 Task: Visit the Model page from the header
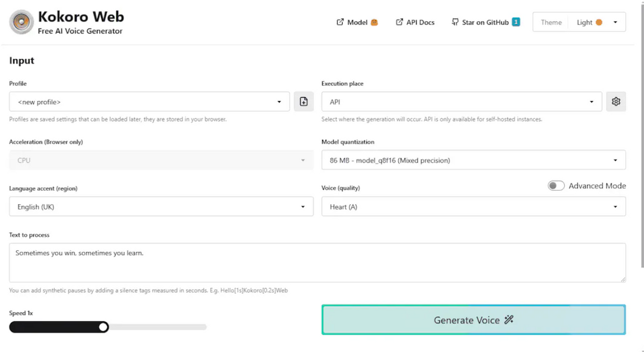[x=357, y=22]
